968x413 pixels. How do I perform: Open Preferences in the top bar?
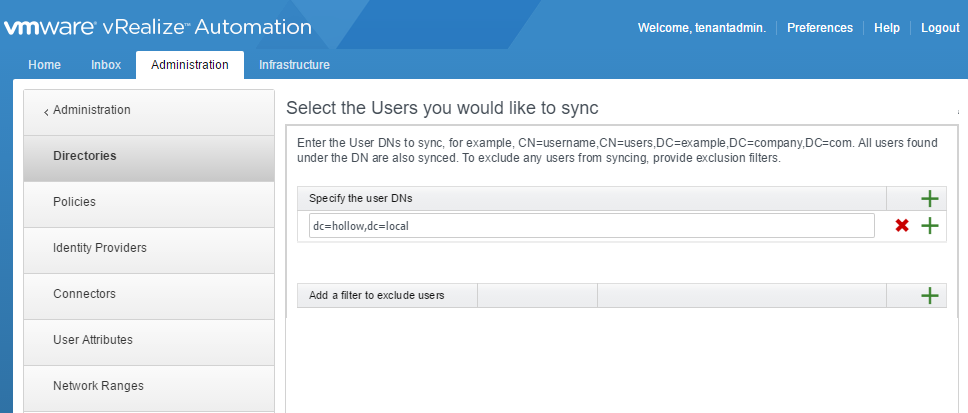pos(820,28)
